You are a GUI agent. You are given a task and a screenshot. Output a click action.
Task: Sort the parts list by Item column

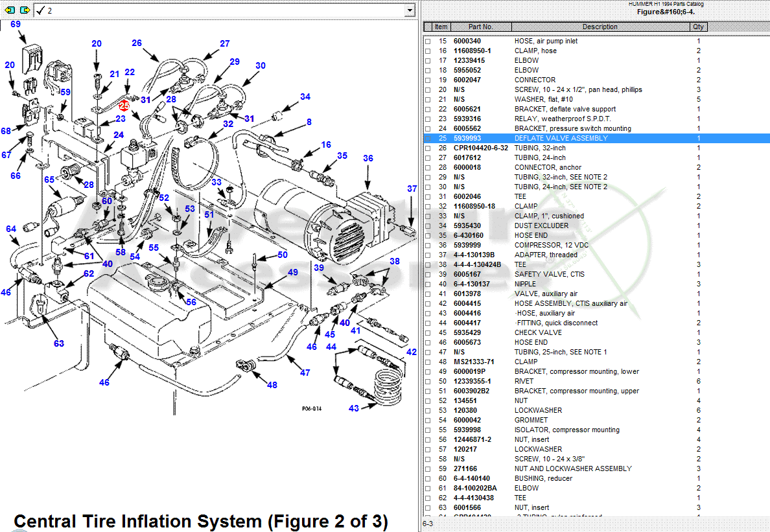point(441,27)
